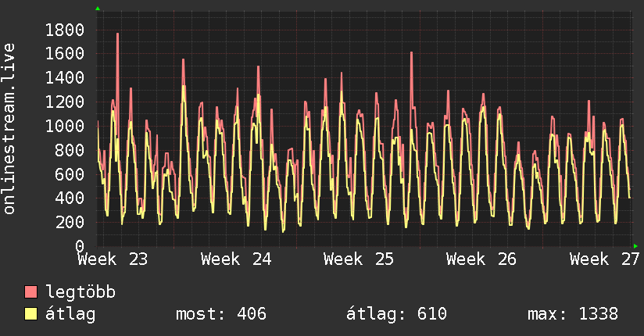This screenshot has width=644, height=336.
Task: Click the pink legtöbb legend swatch
Action: click(x=30, y=291)
